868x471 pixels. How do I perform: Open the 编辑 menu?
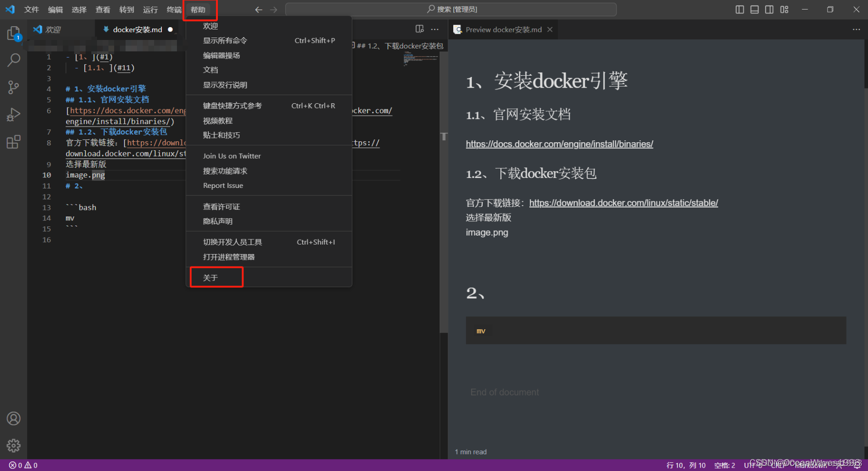tap(55, 10)
